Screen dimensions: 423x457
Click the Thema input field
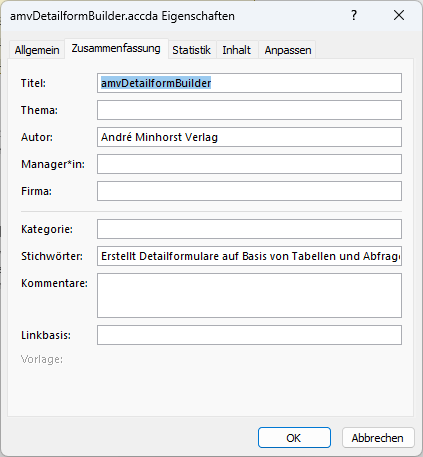(249, 110)
